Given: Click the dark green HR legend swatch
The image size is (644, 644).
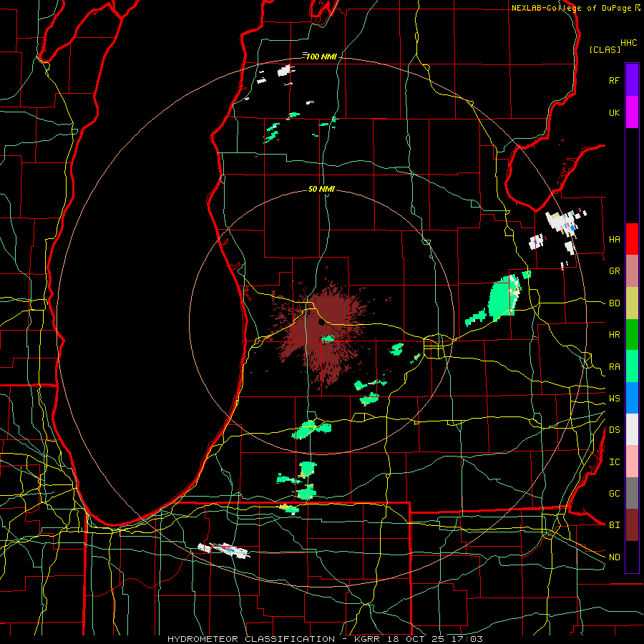Looking at the screenshot, I should click(632, 335).
